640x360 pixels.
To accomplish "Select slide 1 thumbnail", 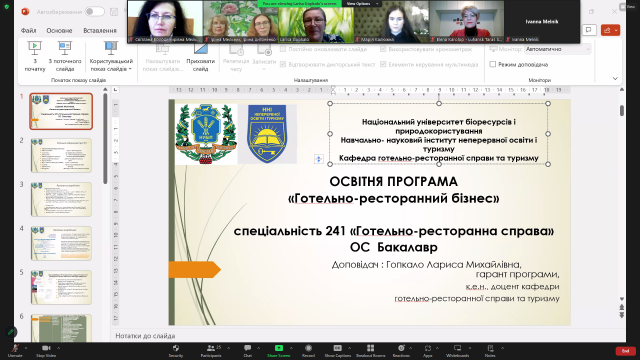I will 61,111.
